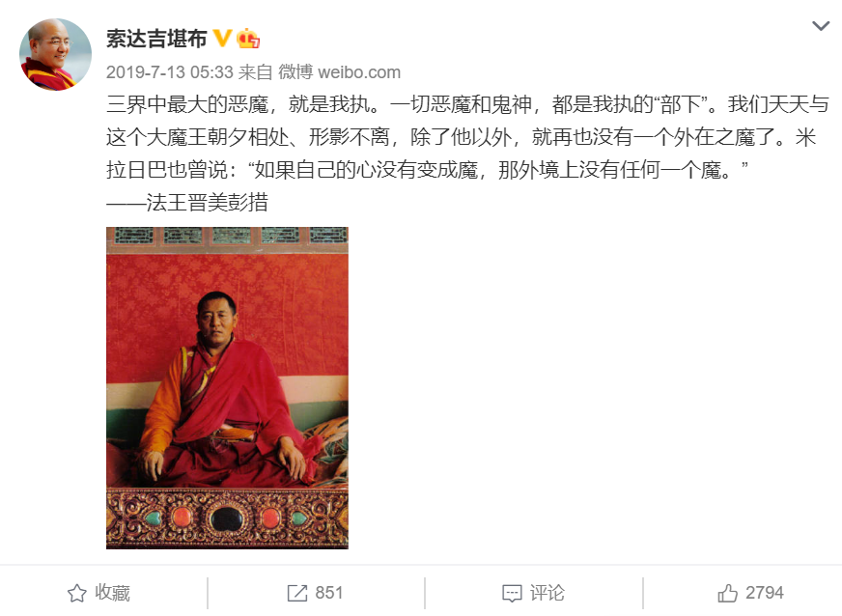Click the attribution line 法王晋美彭措
Viewport: 842px width, 616px height.
tap(187, 203)
